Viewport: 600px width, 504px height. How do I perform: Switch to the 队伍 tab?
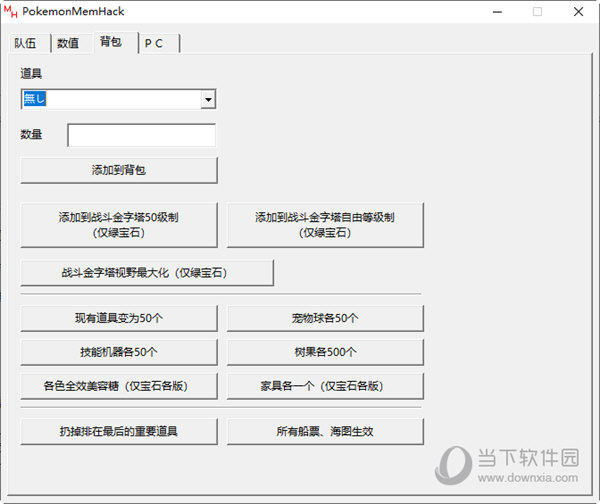[x=29, y=43]
